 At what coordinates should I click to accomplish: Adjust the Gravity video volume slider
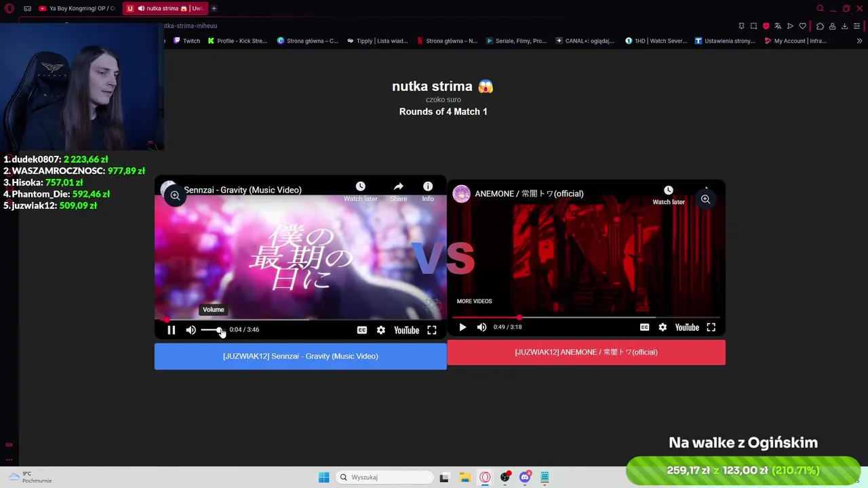coord(212,330)
